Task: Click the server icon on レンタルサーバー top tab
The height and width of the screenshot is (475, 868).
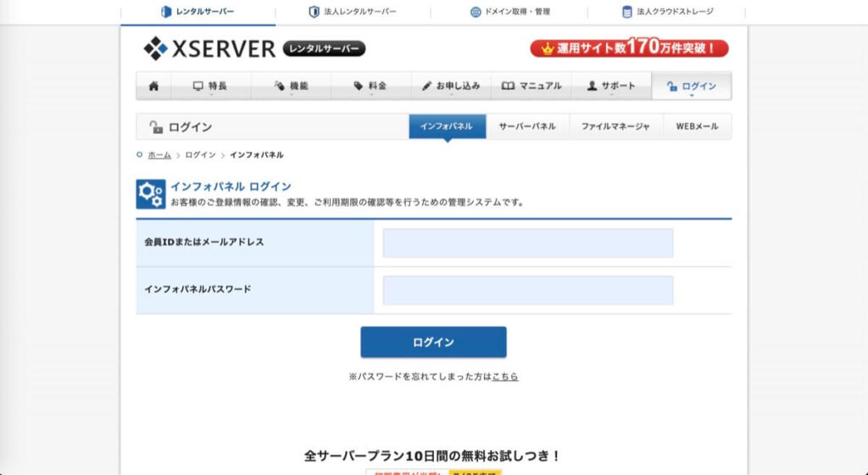Action: pyautogui.click(x=166, y=12)
